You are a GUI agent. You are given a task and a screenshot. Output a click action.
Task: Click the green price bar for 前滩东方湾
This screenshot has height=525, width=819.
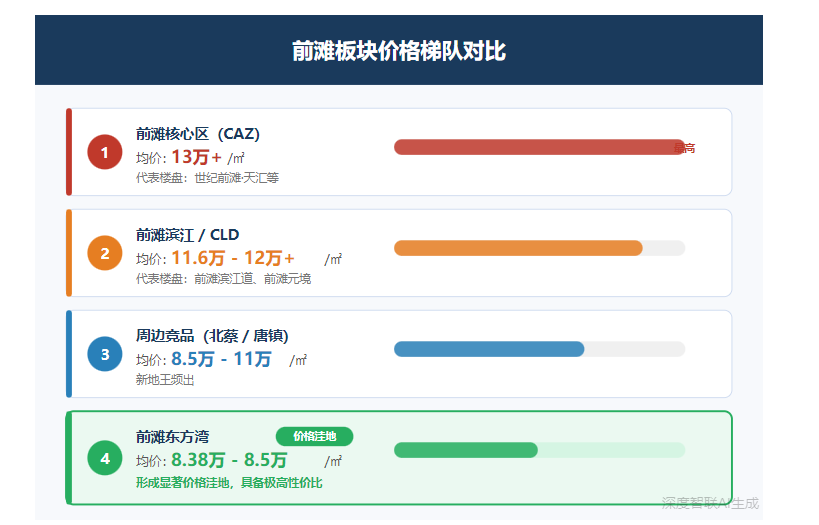[x=465, y=450]
